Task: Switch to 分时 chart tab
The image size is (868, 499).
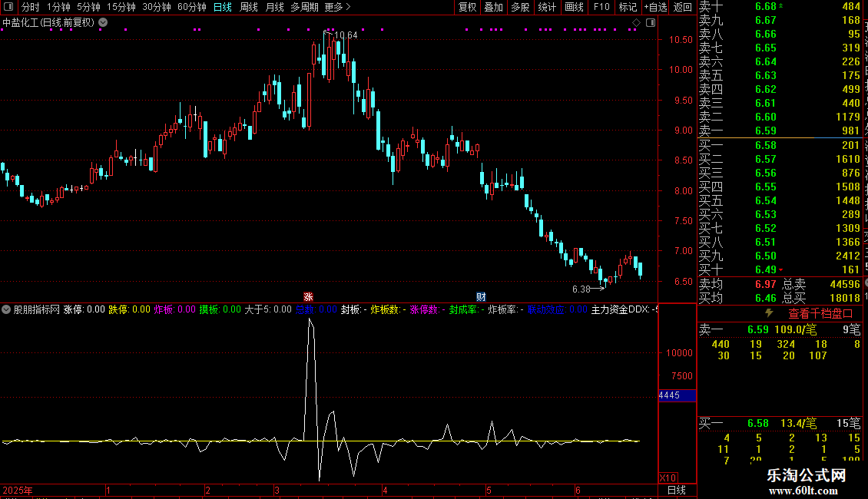Action: coord(31,7)
